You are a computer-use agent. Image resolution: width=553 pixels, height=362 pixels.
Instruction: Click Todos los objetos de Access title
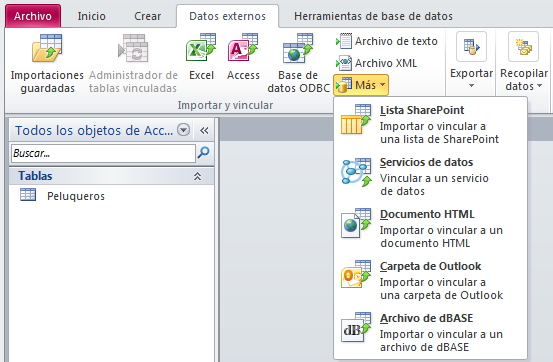[94, 131]
